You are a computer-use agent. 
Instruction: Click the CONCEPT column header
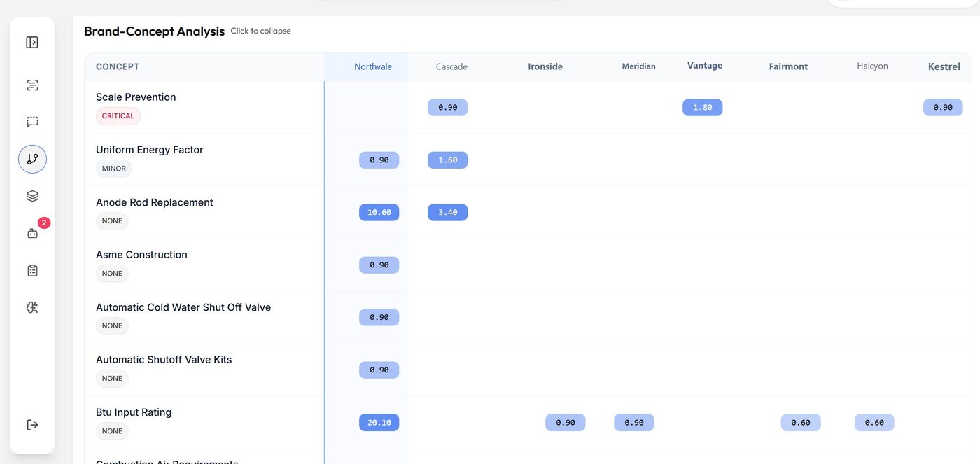[118, 66]
